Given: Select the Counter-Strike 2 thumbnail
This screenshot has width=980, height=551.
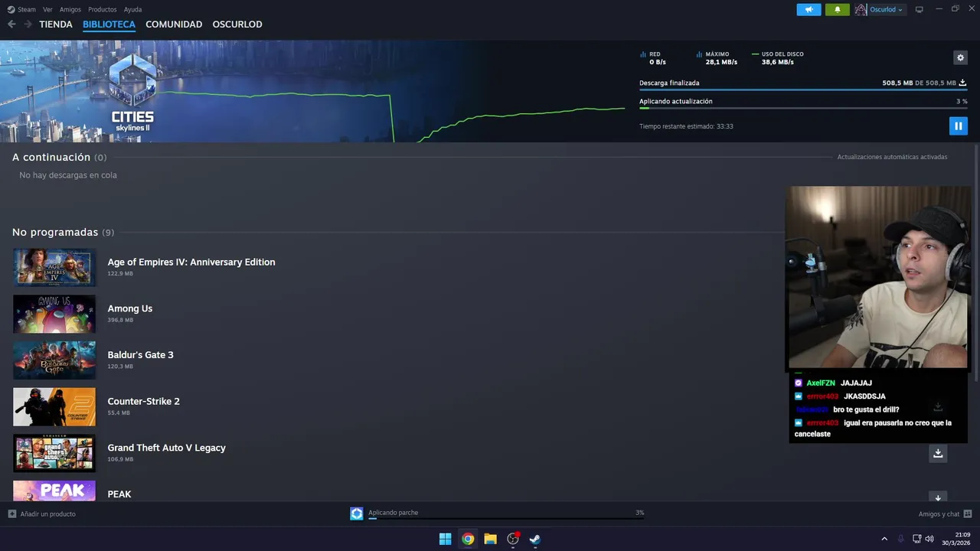Looking at the screenshot, I should coord(54,406).
